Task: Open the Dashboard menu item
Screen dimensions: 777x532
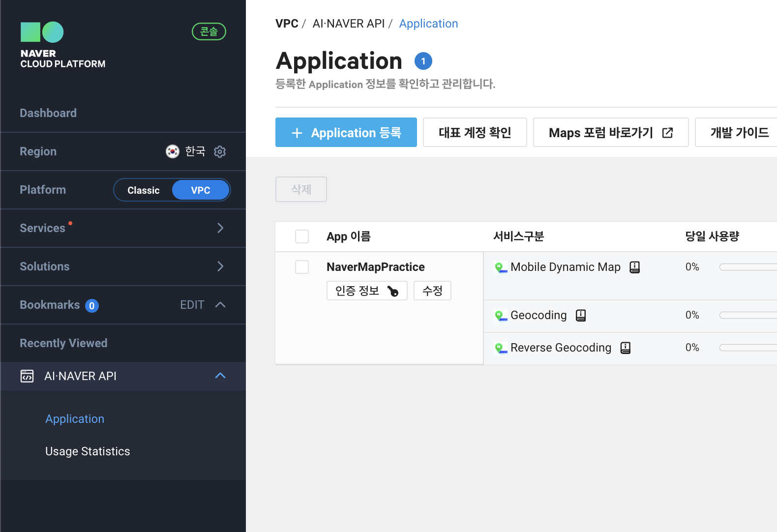Action: (48, 113)
